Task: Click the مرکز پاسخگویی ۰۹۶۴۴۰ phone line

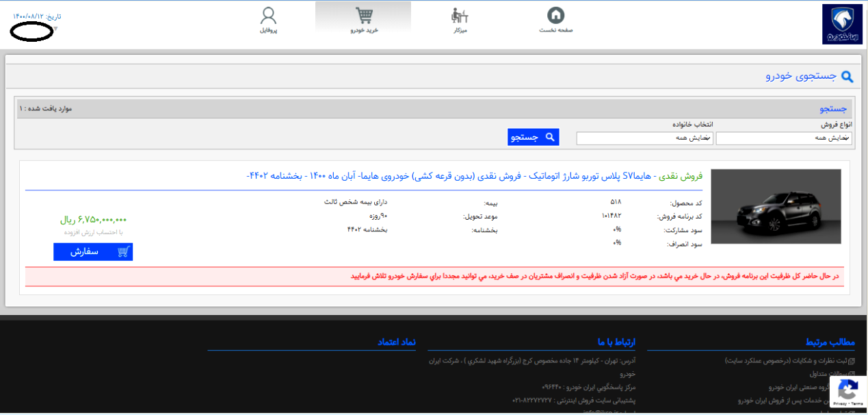Action: coord(589,387)
